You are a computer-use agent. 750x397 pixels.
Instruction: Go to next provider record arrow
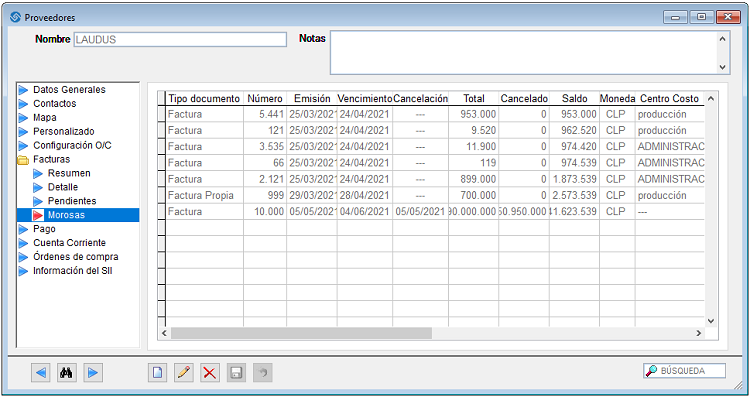[x=93, y=373]
